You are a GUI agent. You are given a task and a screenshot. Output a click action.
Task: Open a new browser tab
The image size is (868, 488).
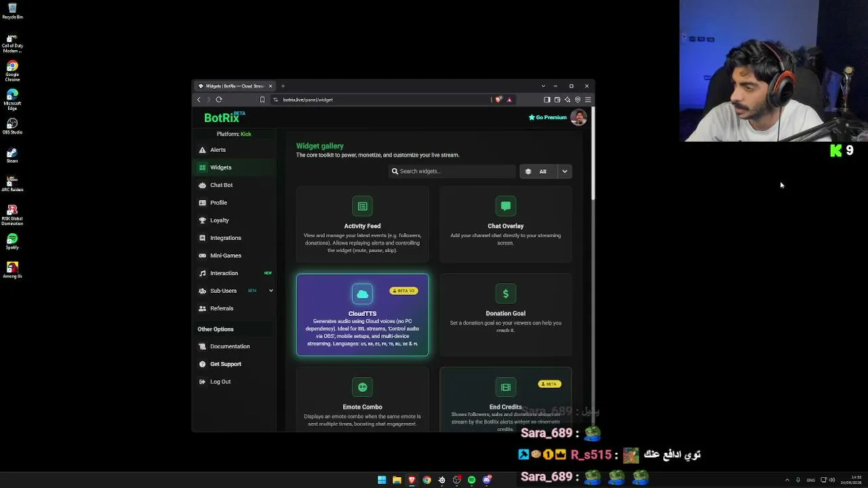tap(283, 86)
